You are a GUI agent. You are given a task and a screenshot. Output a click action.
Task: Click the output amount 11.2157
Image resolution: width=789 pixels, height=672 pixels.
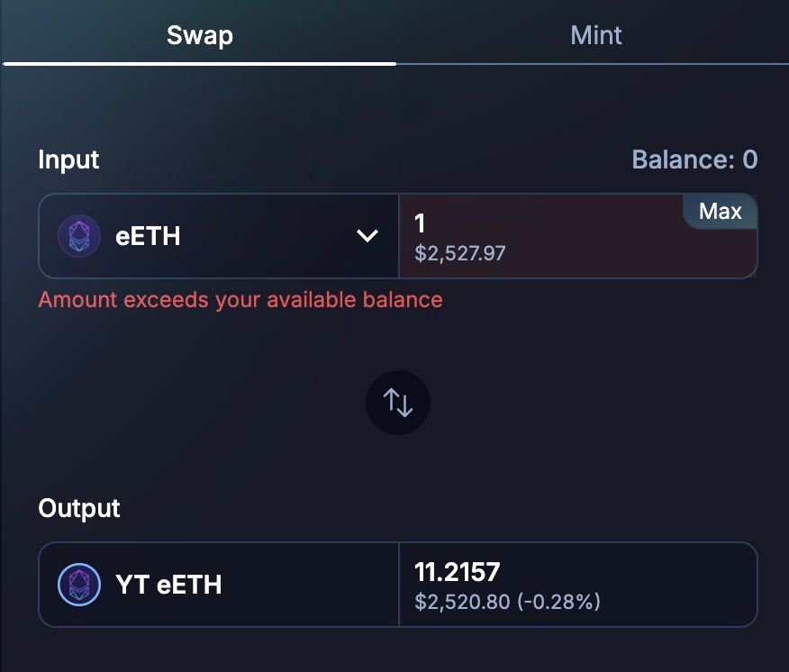(x=457, y=572)
